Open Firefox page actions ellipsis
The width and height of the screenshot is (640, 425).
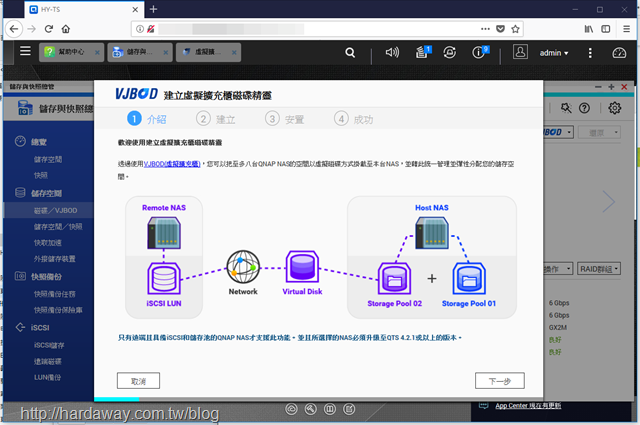coord(485,29)
